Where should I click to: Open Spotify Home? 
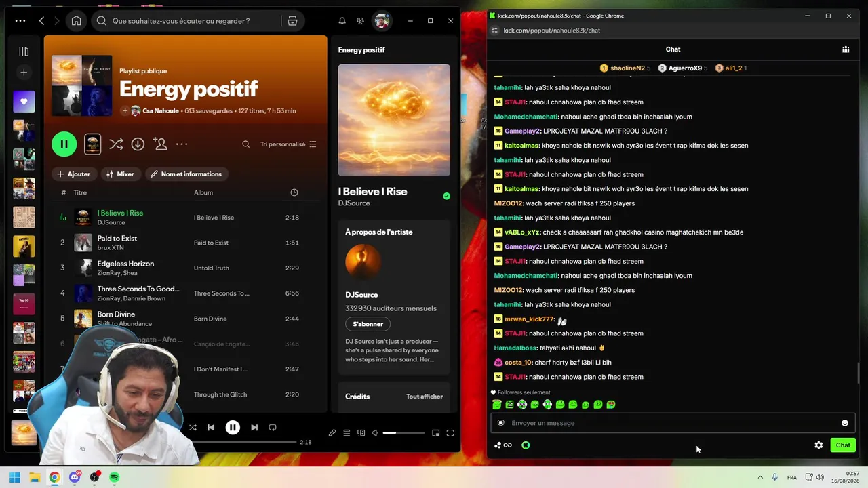point(77,21)
